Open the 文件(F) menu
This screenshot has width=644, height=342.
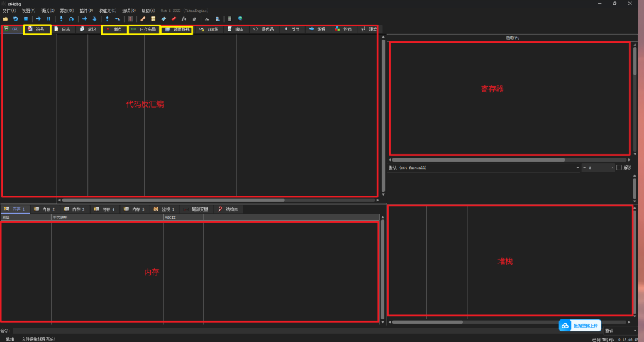tap(9, 11)
